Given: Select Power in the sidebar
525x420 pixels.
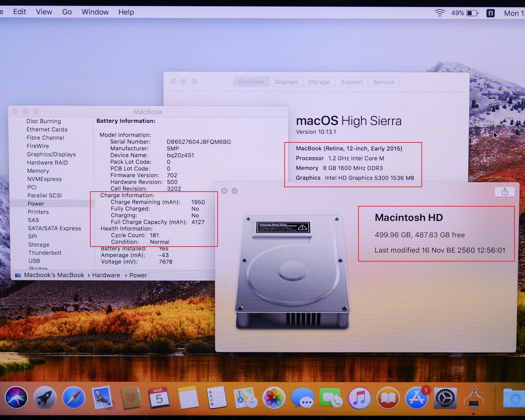Looking at the screenshot, I should point(36,204).
